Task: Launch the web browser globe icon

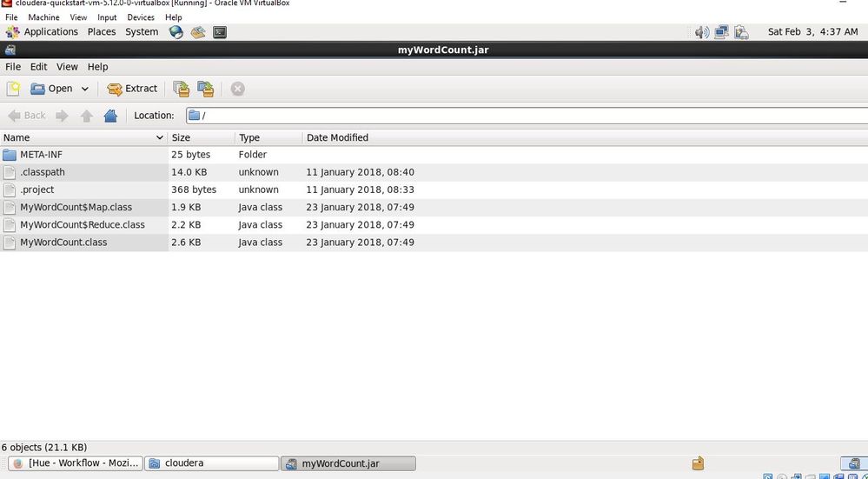Action: [x=176, y=32]
